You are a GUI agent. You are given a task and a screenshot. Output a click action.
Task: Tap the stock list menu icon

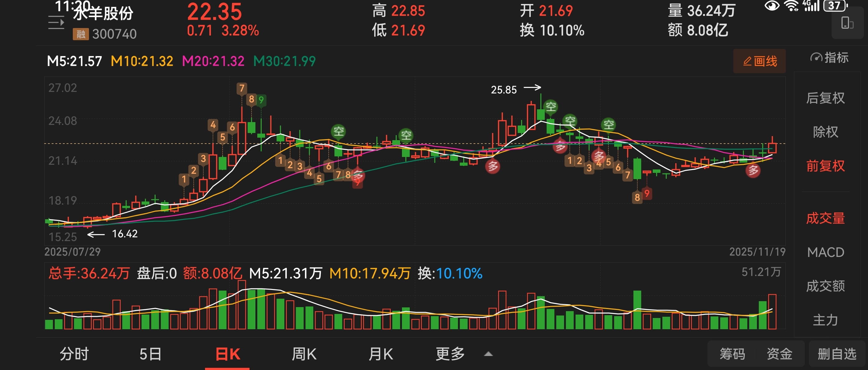click(x=56, y=23)
